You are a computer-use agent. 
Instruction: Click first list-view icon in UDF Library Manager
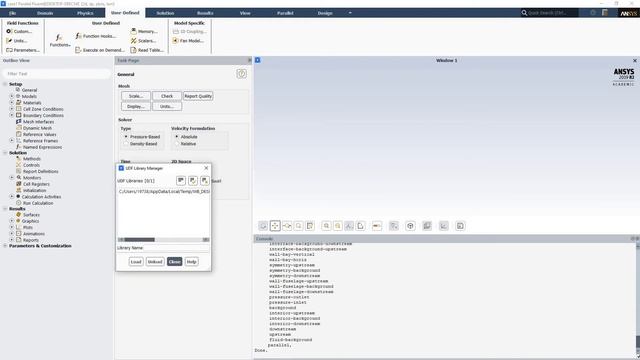[x=181, y=180]
